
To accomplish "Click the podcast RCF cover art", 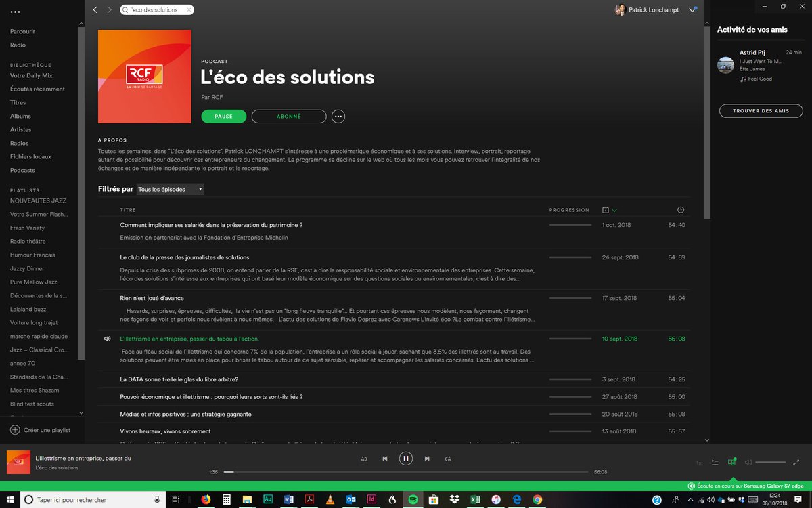I will tap(144, 77).
